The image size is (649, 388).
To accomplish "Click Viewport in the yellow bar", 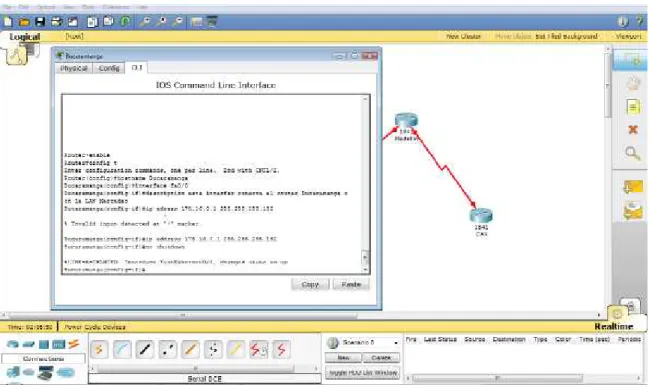I will tap(628, 36).
